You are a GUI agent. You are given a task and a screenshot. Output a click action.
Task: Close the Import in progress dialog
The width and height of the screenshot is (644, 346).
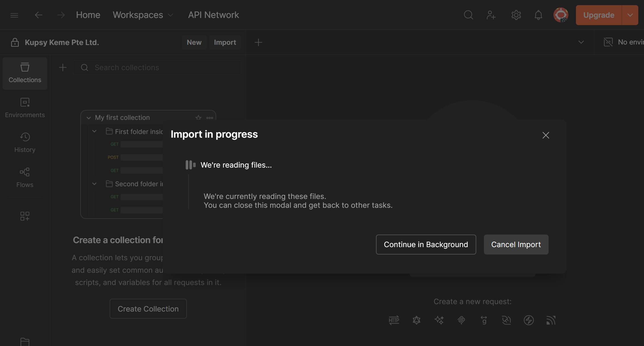click(x=545, y=135)
